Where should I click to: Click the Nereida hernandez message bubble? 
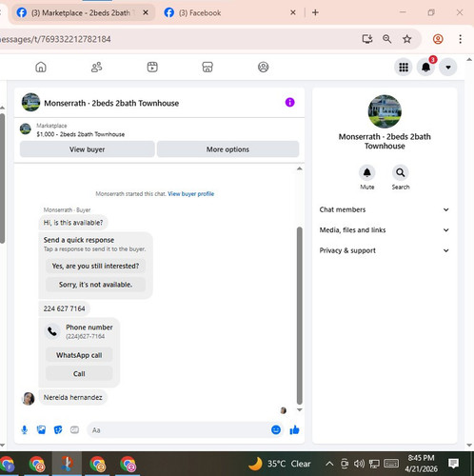(73, 397)
